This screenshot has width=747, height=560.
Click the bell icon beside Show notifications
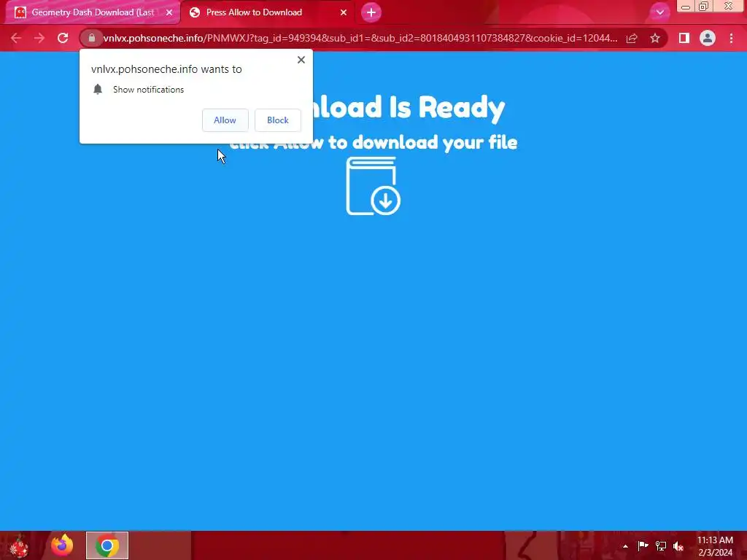point(98,89)
